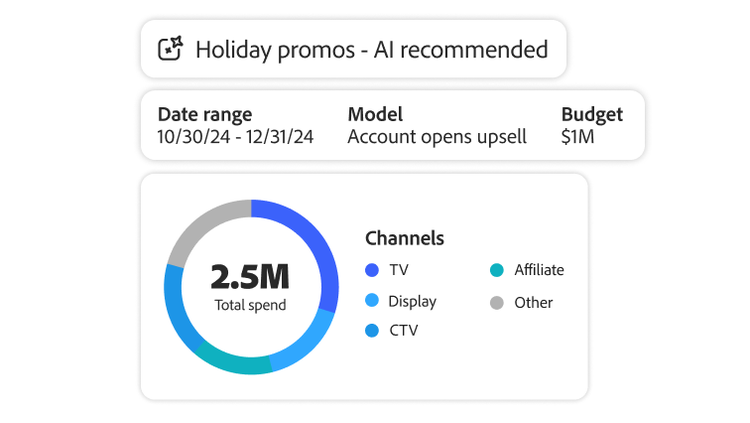Click the CTV channel color dot

coord(372,330)
